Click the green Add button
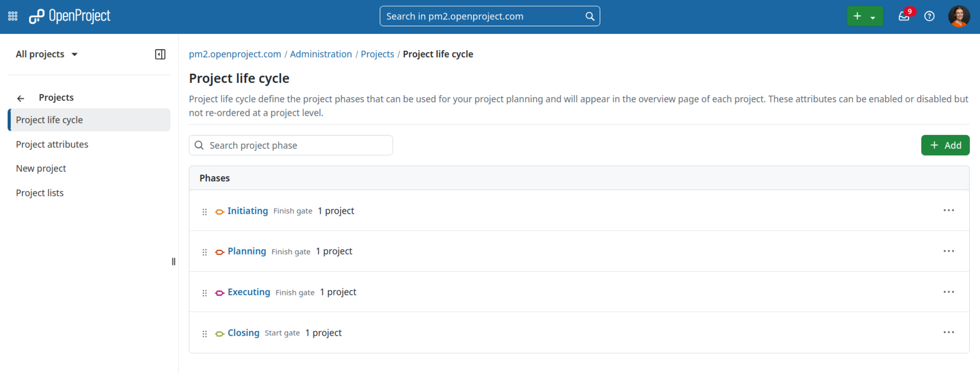Image resolution: width=980 pixels, height=374 pixels. (945, 145)
